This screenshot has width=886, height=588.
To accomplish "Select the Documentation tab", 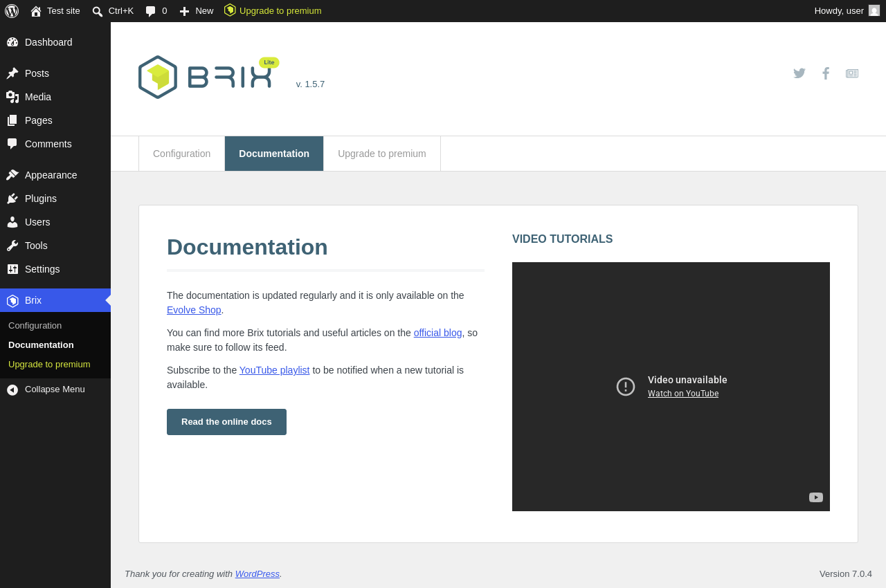I will pyautogui.click(x=274, y=154).
